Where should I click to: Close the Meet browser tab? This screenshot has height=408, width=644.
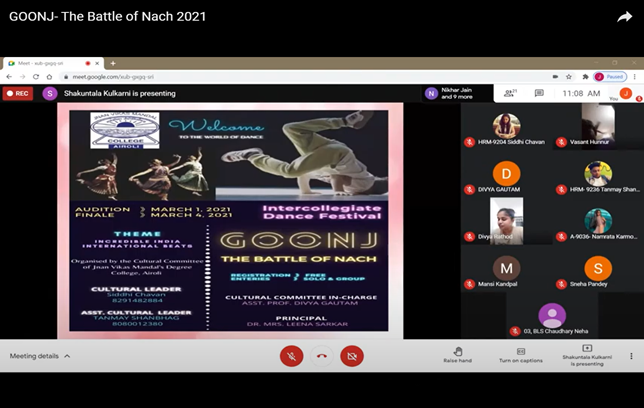97,63
